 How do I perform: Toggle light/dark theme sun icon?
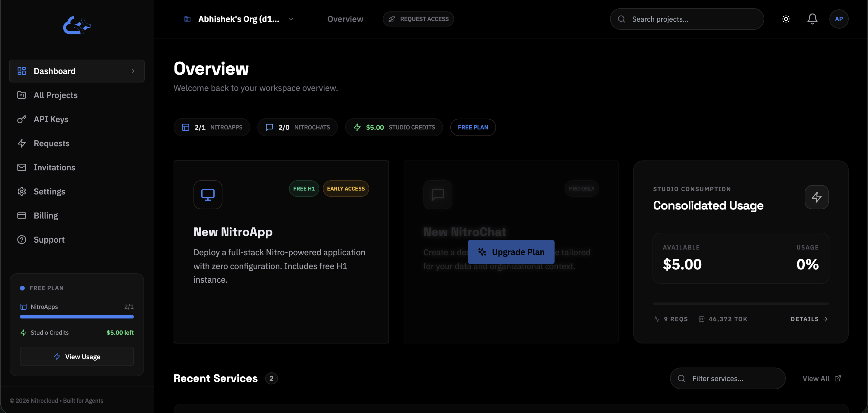pos(786,19)
